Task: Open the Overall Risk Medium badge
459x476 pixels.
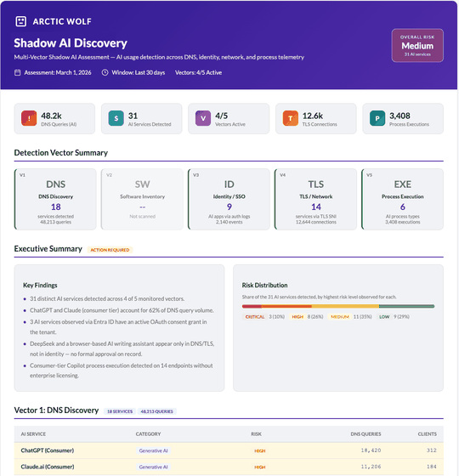Action: (417, 46)
